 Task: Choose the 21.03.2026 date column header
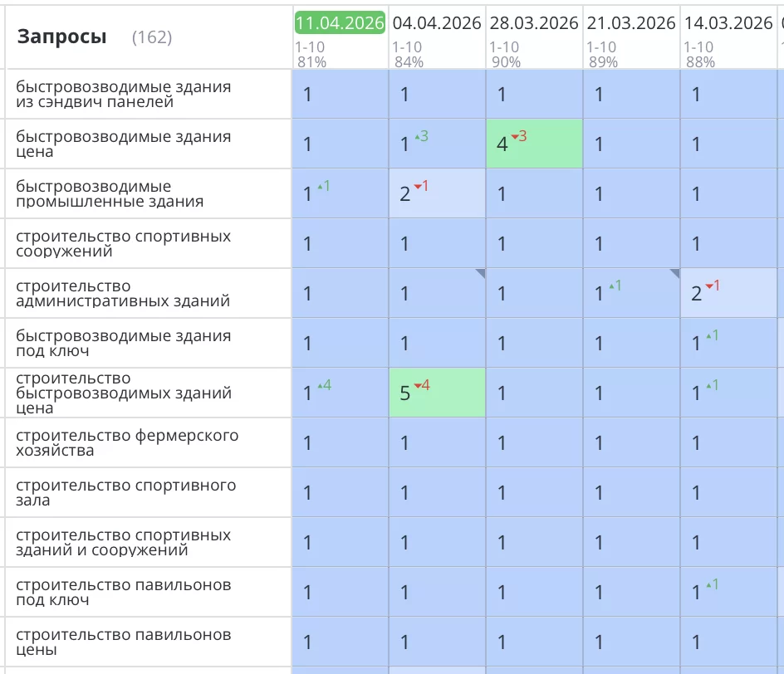coord(631,23)
